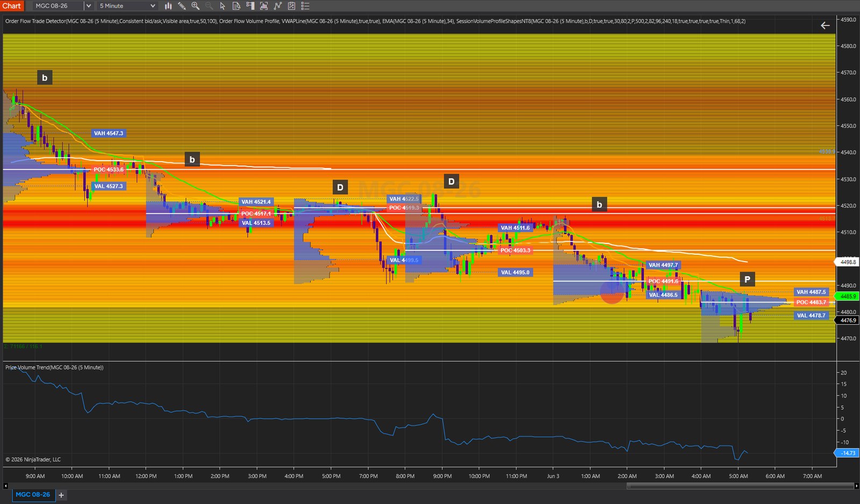Click the 4476.9 price axis marker

point(847,320)
